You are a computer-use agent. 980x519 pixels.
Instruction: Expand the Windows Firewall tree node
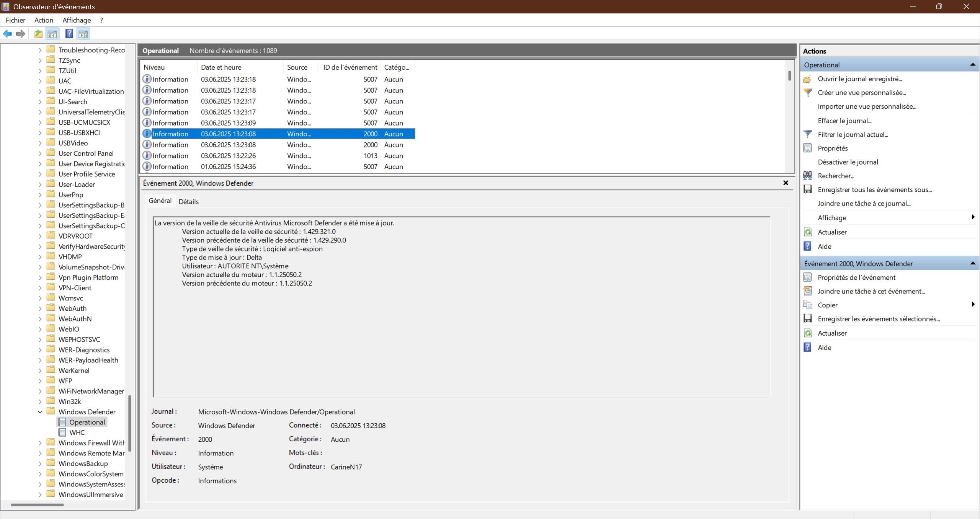click(40, 443)
